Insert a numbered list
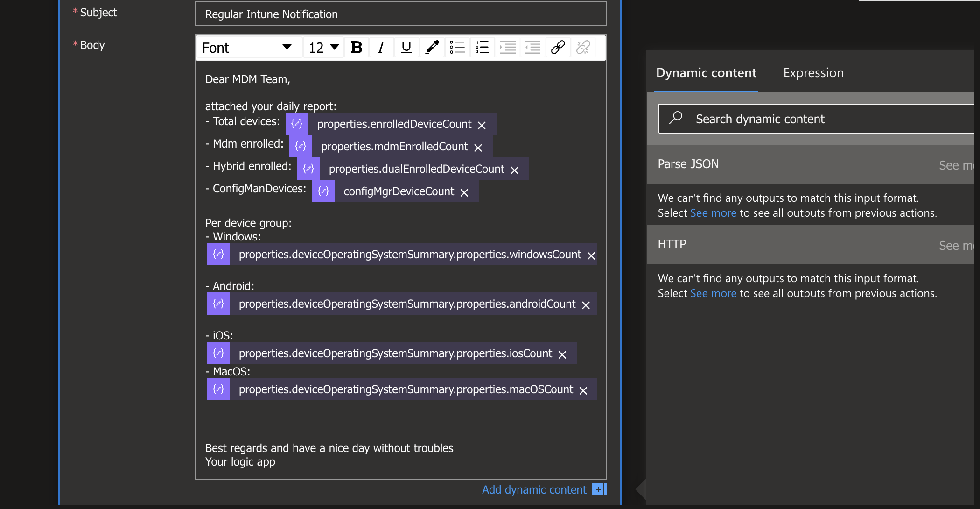This screenshot has width=980, height=509. pyautogui.click(x=483, y=47)
